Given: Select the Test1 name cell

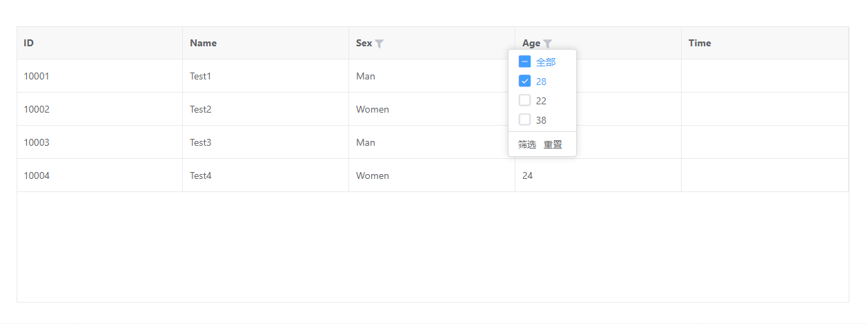Looking at the screenshot, I should click(x=200, y=76).
